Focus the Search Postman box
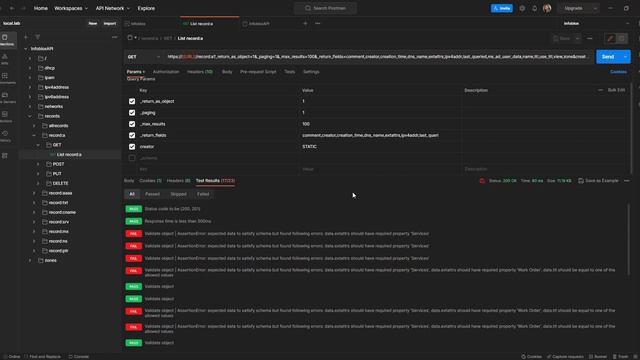 point(325,8)
